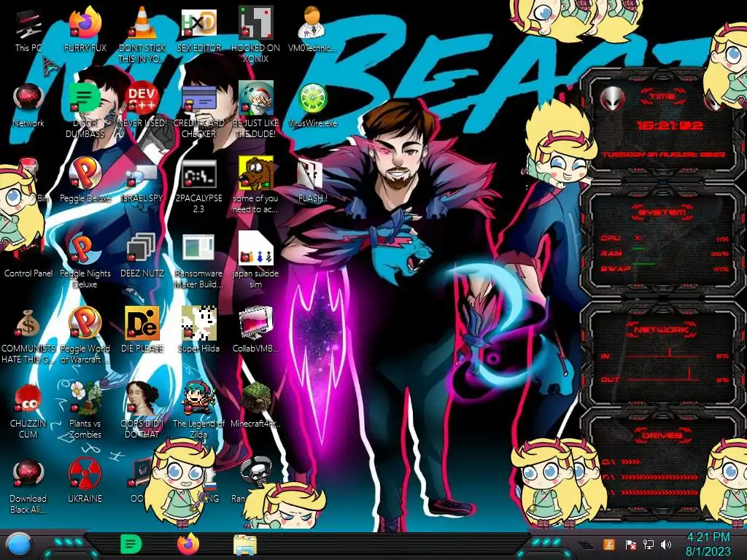Click the CPU usage meter in widget
Screen dimensions: 747x560
click(665, 238)
